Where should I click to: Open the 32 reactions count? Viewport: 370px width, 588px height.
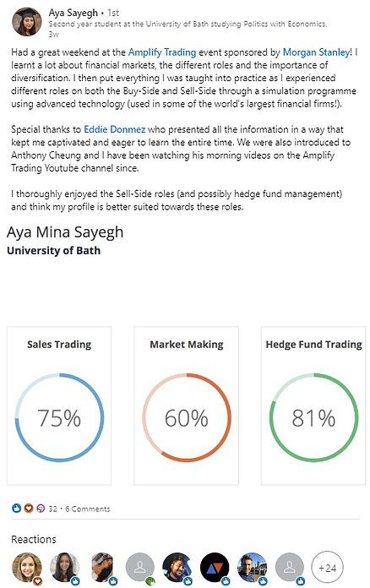coord(53,509)
